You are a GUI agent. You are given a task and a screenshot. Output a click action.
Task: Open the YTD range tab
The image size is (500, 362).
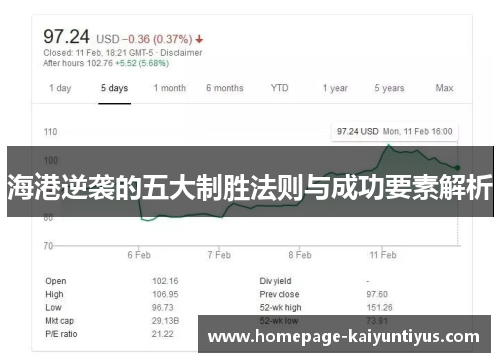279,88
